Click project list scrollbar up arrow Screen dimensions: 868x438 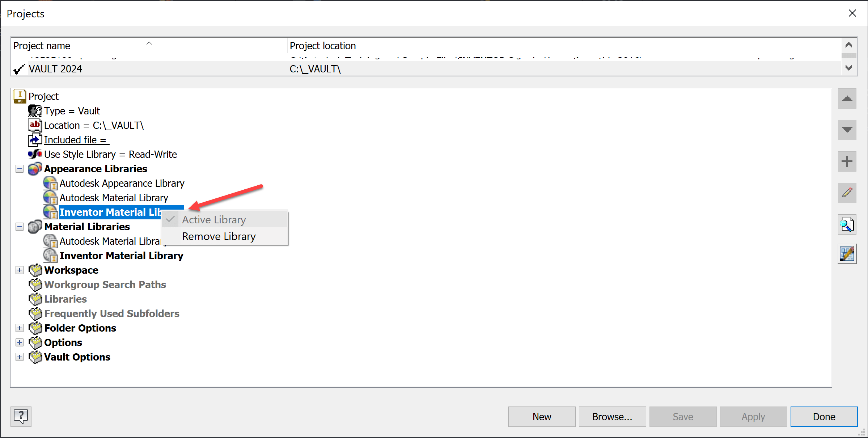pos(849,45)
